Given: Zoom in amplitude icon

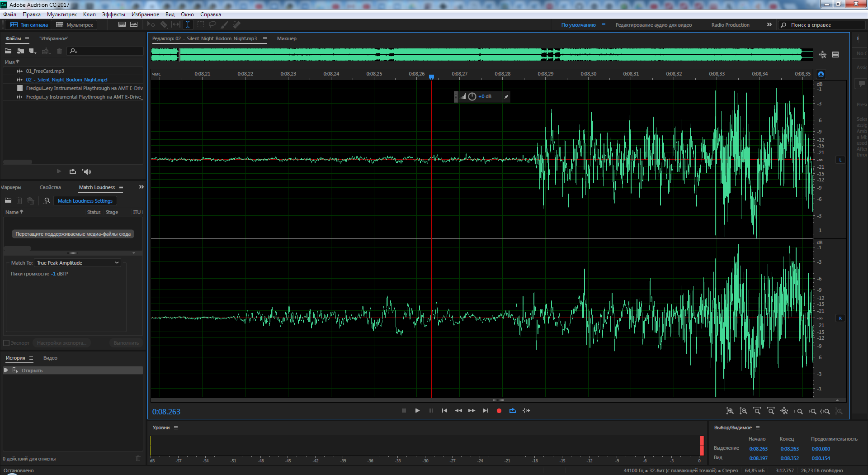Looking at the screenshot, I should click(730, 411).
